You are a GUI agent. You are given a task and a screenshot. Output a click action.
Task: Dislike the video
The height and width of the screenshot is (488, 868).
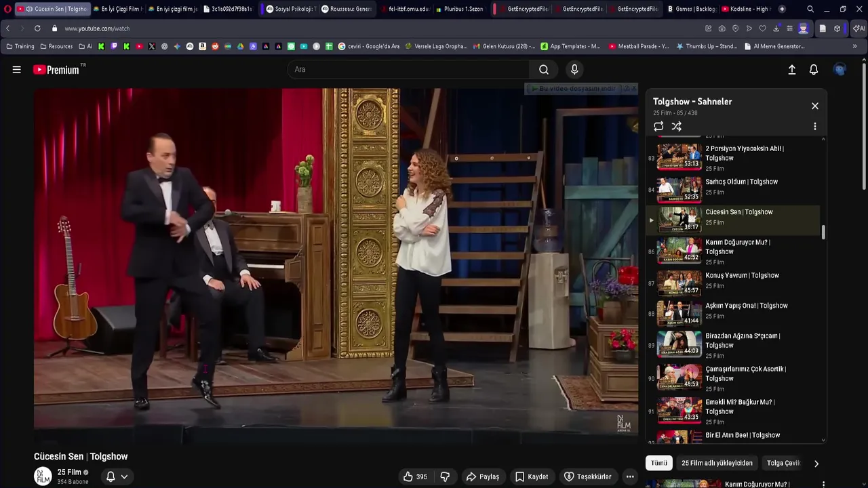pyautogui.click(x=445, y=476)
